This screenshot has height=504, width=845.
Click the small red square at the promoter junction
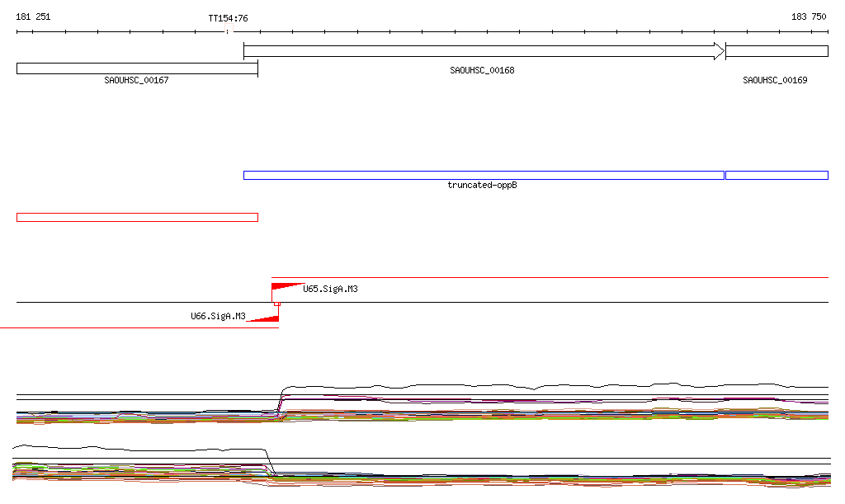coord(277,304)
